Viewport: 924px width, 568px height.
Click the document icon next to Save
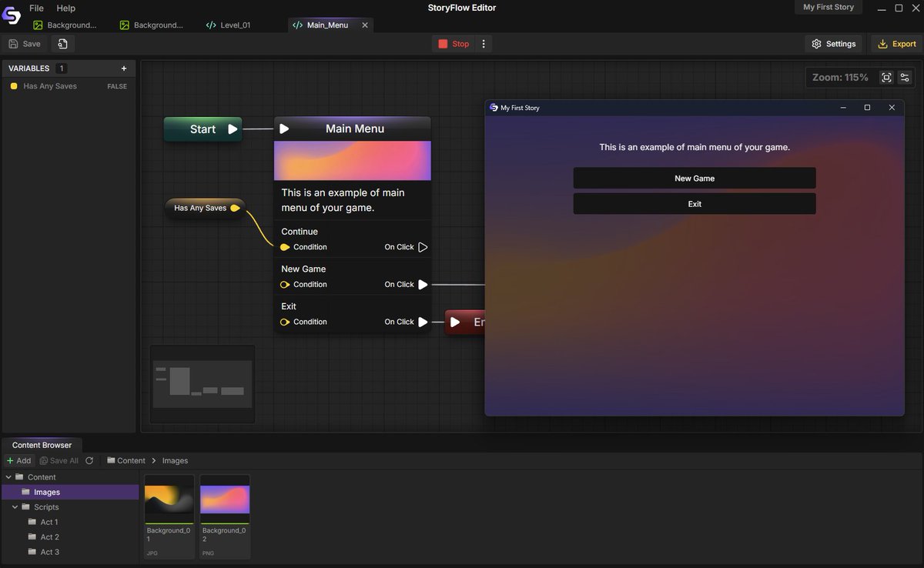[x=62, y=44]
